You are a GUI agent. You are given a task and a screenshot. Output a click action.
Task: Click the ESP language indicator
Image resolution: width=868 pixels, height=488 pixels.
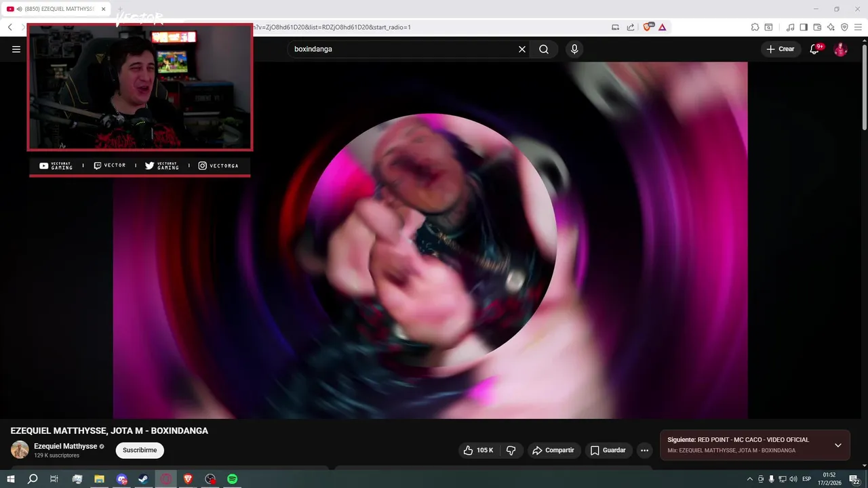[807, 479]
